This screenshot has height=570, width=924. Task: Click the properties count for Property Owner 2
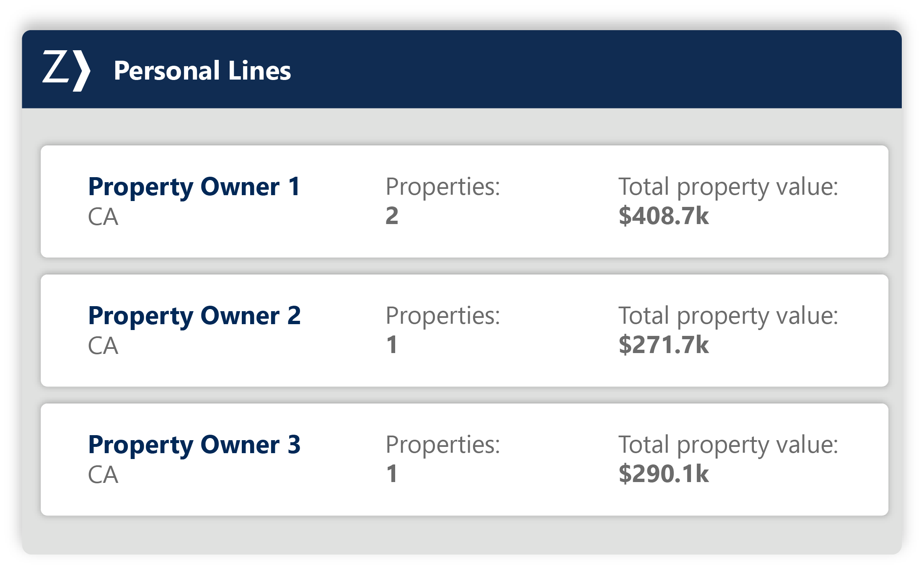(392, 345)
